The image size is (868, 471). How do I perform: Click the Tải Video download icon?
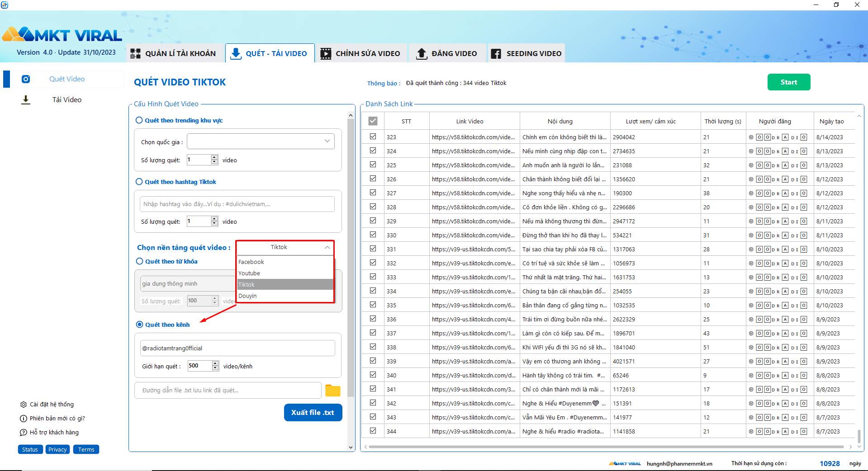26,100
